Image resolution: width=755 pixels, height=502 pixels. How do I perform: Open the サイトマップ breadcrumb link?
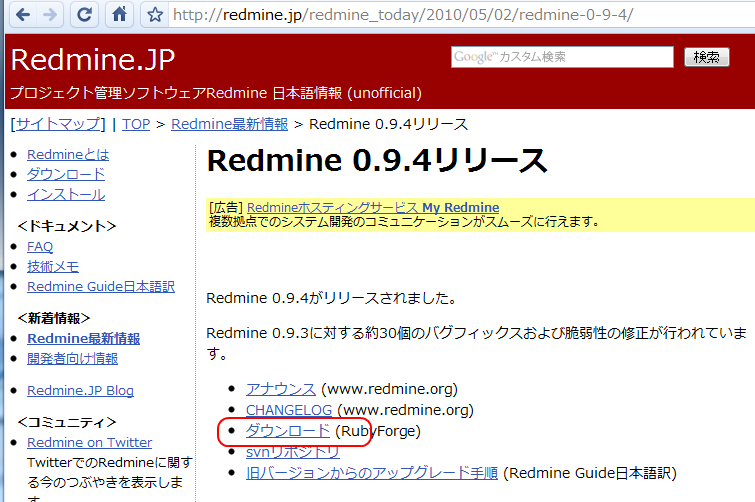[58, 124]
